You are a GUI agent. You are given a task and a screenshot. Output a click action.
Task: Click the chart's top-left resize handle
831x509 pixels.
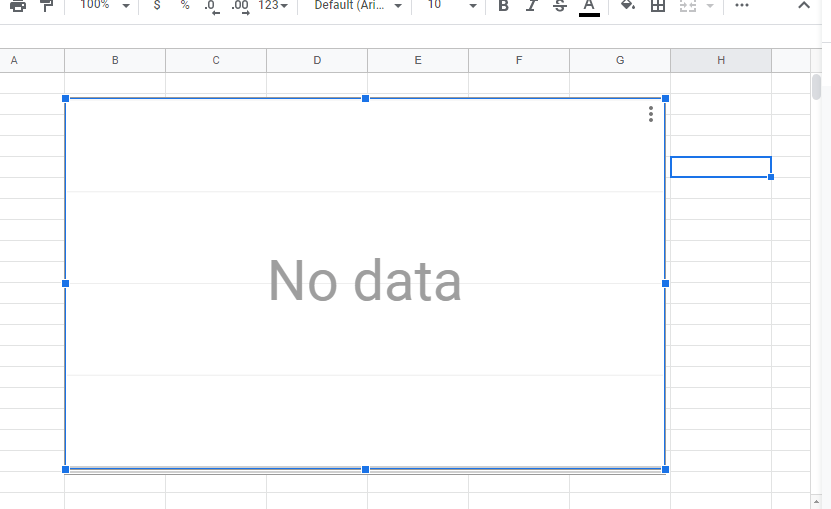[66, 99]
